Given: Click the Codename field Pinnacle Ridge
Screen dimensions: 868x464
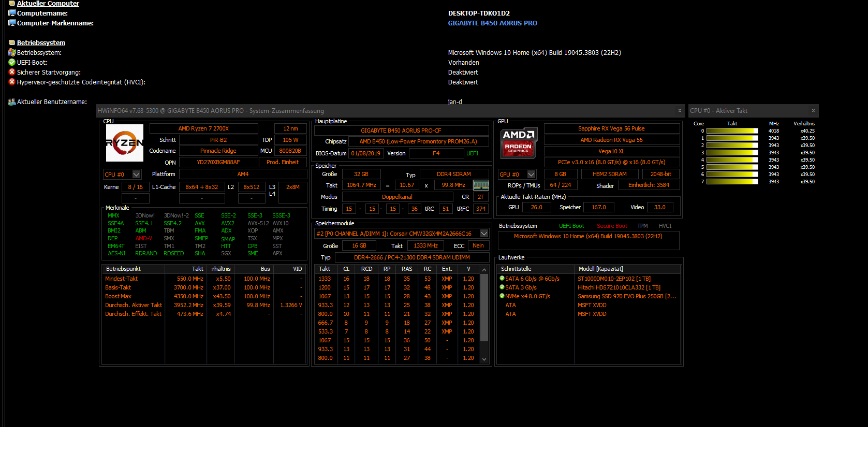Looking at the screenshot, I should pos(218,151).
